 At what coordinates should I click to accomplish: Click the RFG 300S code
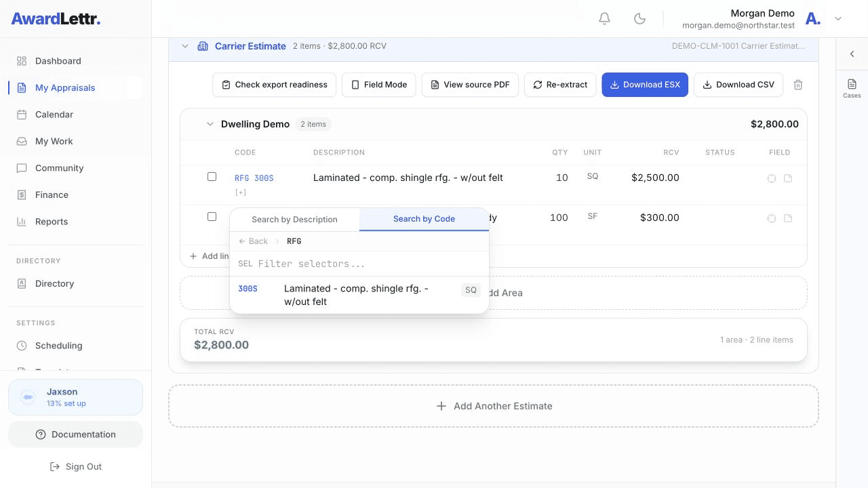[x=254, y=178]
